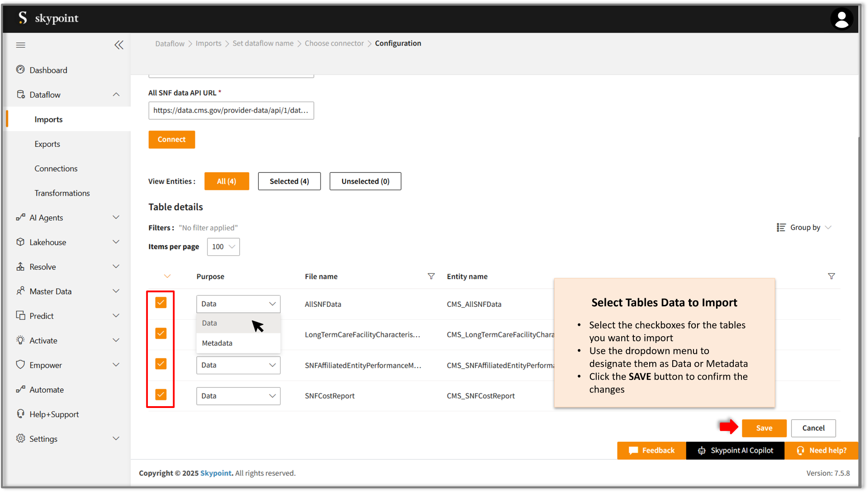This screenshot has width=868, height=492.
Task: Switch to the Exports section
Action: pos(47,144)
